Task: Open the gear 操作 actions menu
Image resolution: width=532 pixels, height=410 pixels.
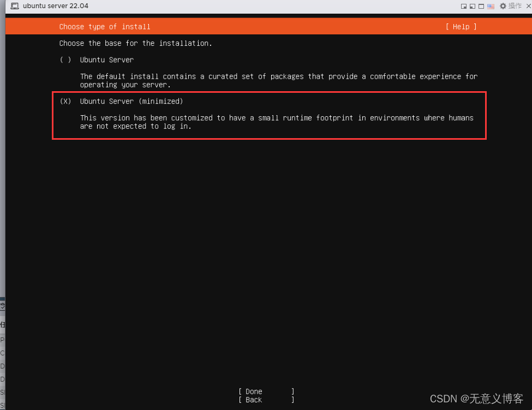Action: 511,6
